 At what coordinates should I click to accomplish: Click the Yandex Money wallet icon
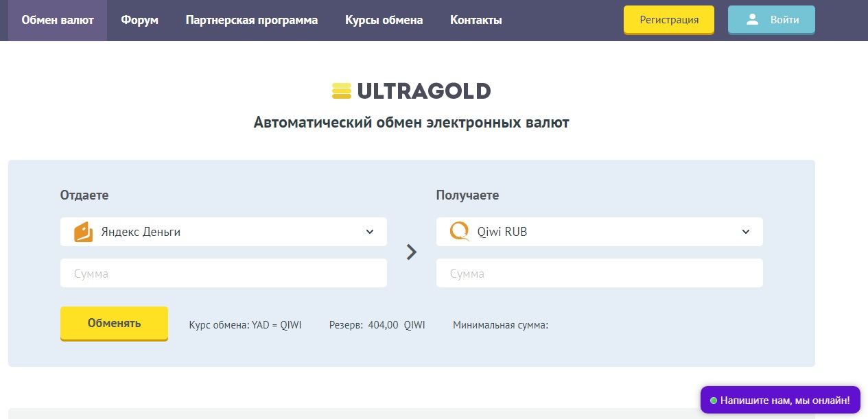click(x=83, y=232)
